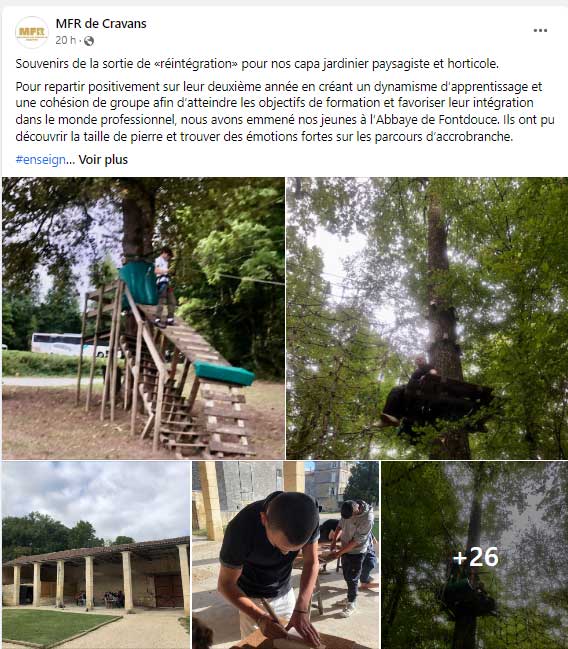
Task: Show the +26 remaining photos
Action: [x=474, y=555]
